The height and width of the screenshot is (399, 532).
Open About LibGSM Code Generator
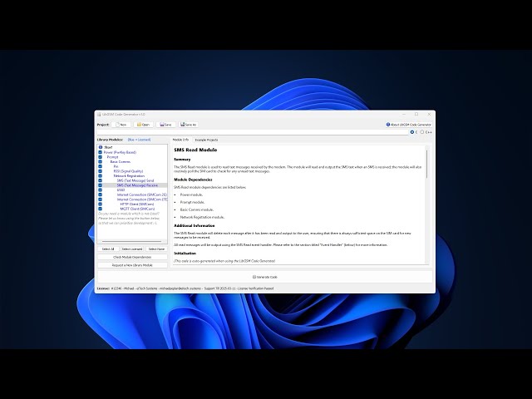click(408, 125)
